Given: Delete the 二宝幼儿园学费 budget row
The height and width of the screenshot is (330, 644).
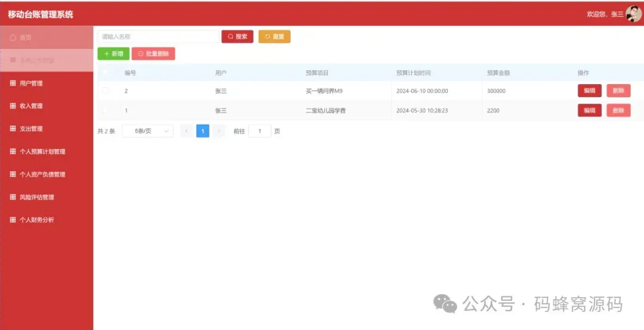Looking at the screenshot, I should 618,110.
